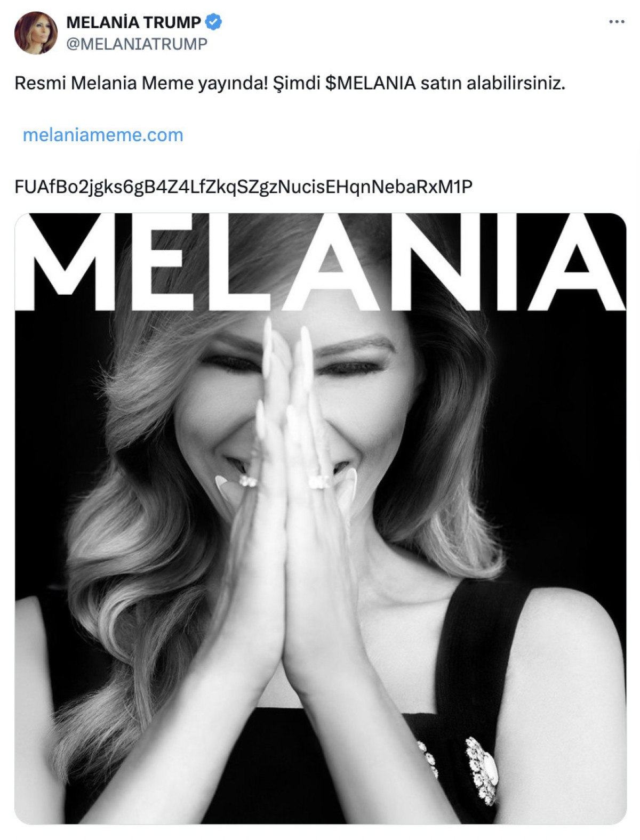Click the blue verified checkmark badge
This screenshot has height=840, width=640.
(x=214, y=22)
